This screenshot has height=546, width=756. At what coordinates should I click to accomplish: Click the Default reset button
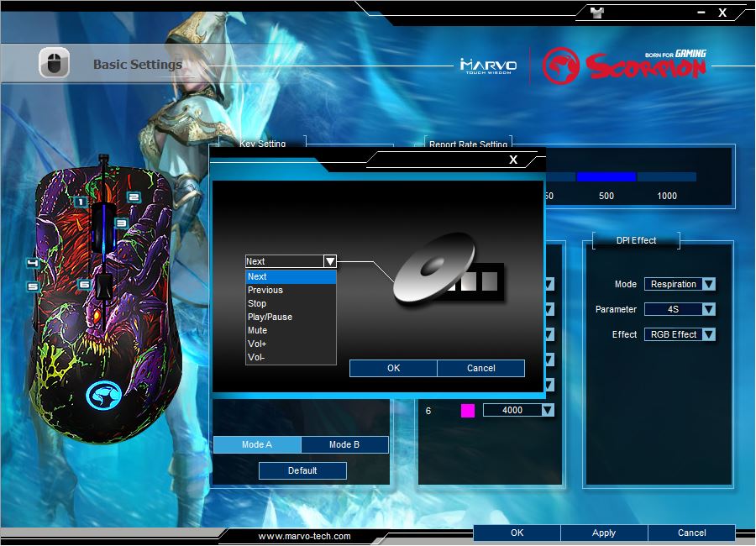pyautogui.click(x=302, y=470)
